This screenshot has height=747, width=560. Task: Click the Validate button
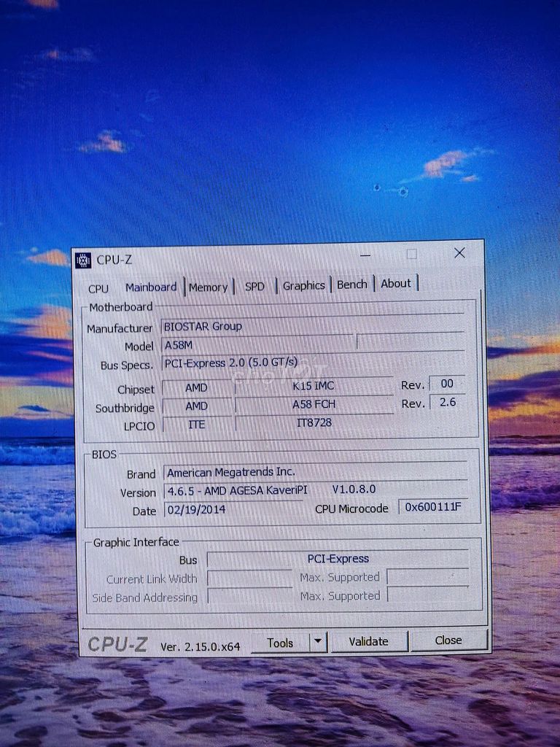click(x=368, y=642)
